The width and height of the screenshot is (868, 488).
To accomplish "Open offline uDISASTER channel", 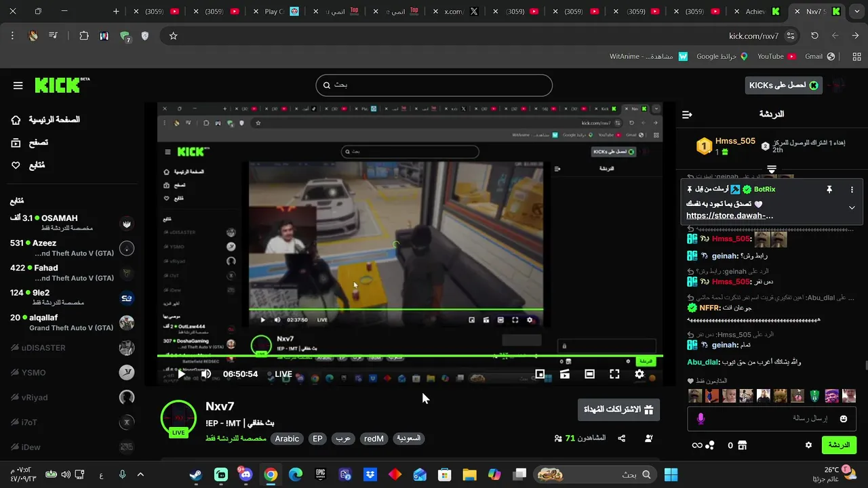I will pos(71,348).
